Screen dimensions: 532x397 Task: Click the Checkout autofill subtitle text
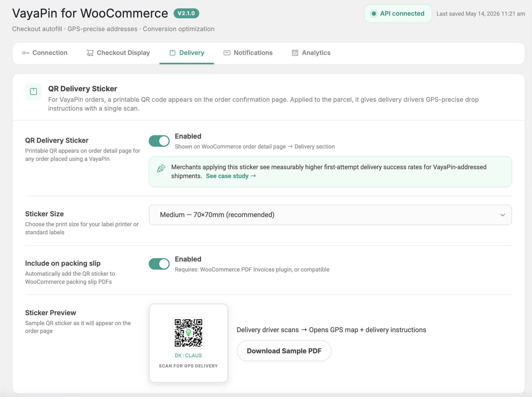tap(113, 29)
